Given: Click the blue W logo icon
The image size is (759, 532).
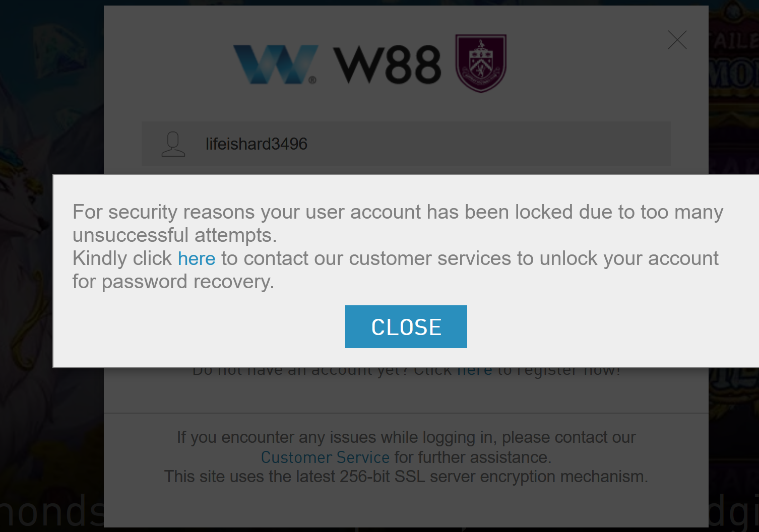Looking at the screenshot, I should point(275,64).
